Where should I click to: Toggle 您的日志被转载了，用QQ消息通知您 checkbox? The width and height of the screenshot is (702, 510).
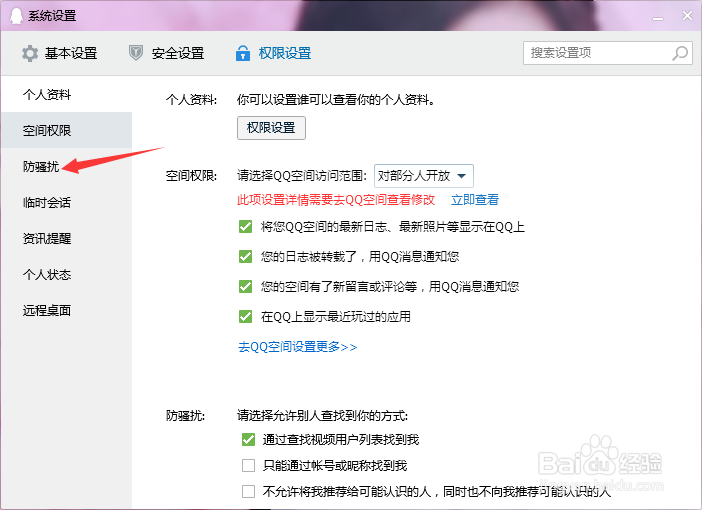[245, 257]
